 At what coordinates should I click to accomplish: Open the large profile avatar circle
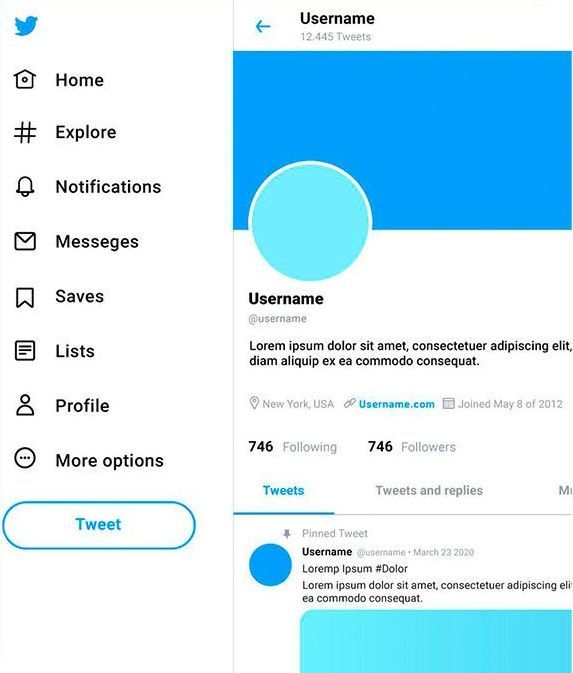(310, 221)
